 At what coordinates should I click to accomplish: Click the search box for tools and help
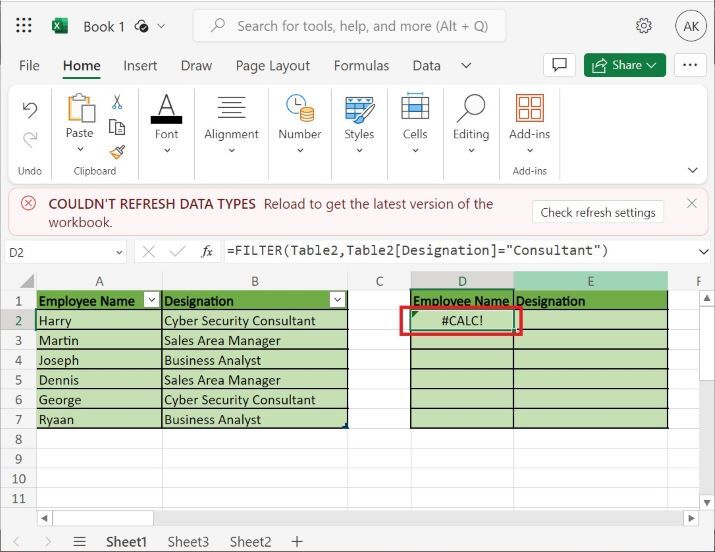click(349, 26)
